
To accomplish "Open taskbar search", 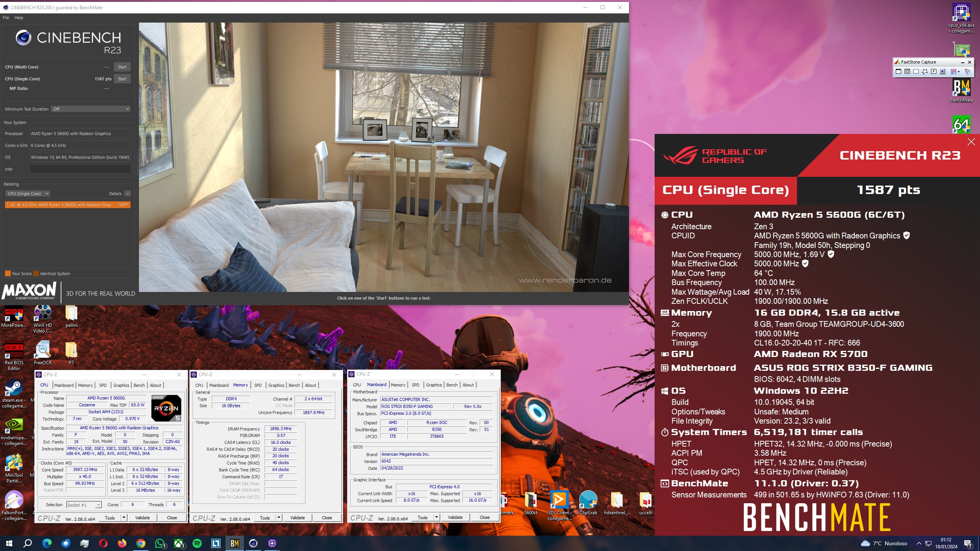I will pyautogui.click(x=28, y=543).
